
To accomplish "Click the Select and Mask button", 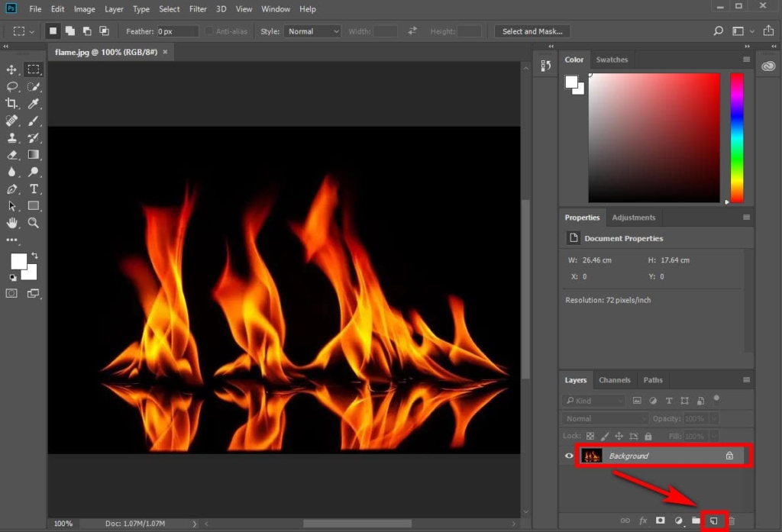I will coord(532,31).
